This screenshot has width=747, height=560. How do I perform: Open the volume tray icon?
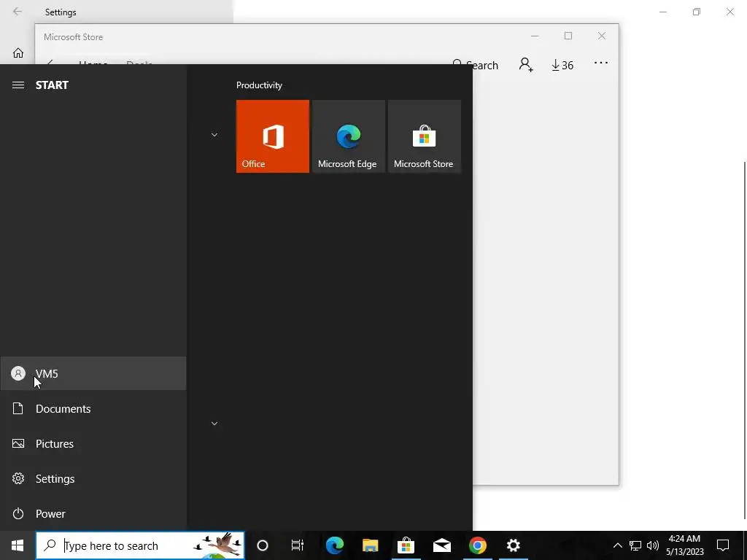(x=653, y=545)
